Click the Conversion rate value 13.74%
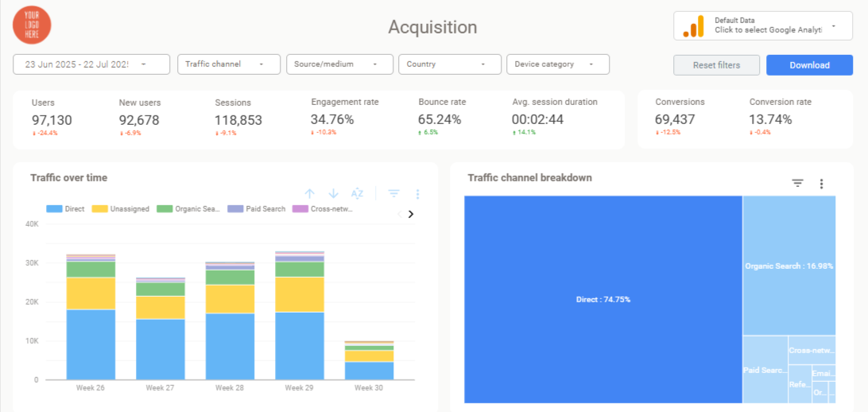This screenshot has height=412, width=868. (x=770, y=119)
